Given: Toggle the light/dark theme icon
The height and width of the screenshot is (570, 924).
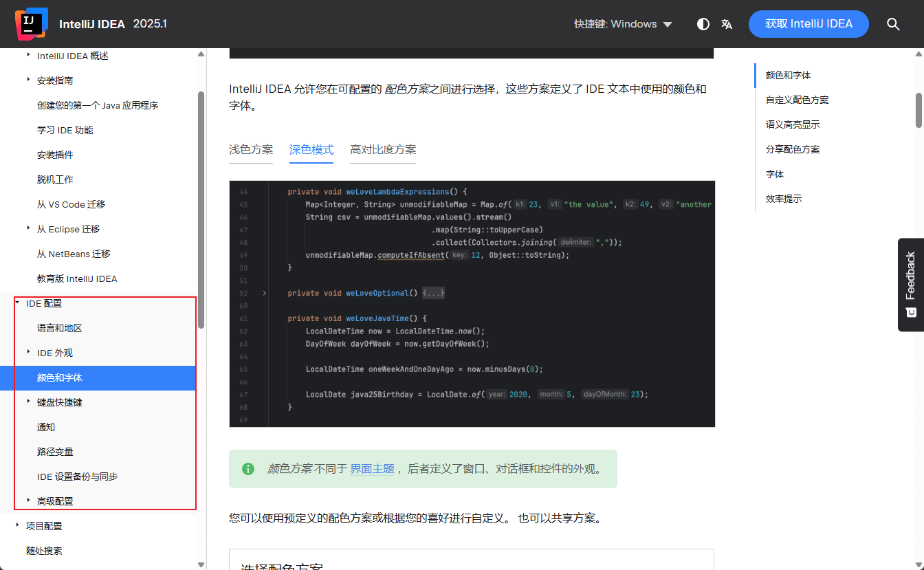Looking at the screenshot, I should 703,24.
